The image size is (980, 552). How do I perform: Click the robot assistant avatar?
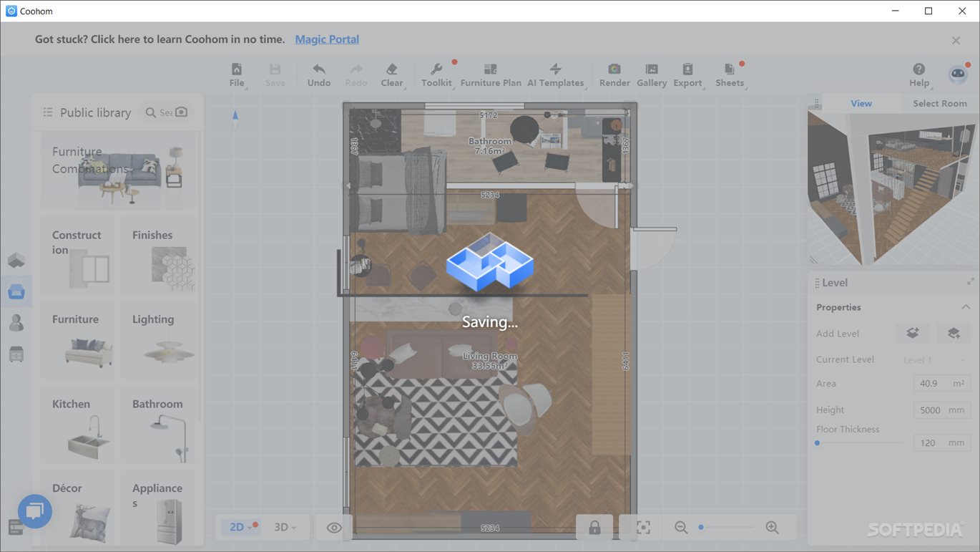[x=958, y=74]
